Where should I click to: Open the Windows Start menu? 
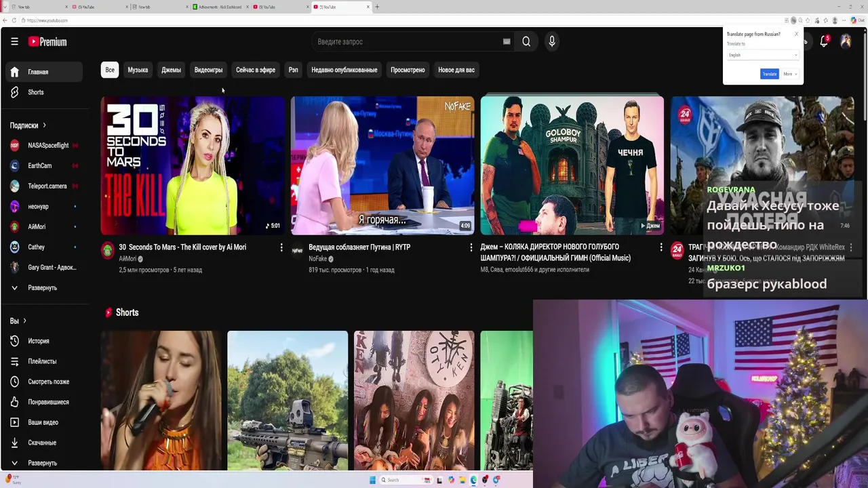372,480
